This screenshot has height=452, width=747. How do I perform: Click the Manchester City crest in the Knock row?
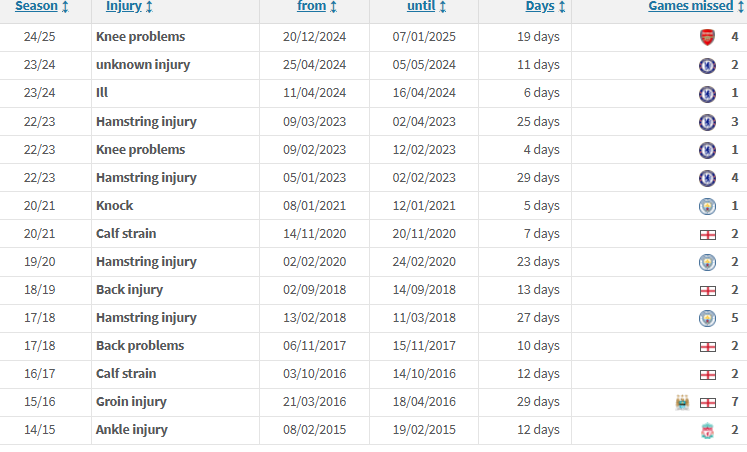coord(707,206)
